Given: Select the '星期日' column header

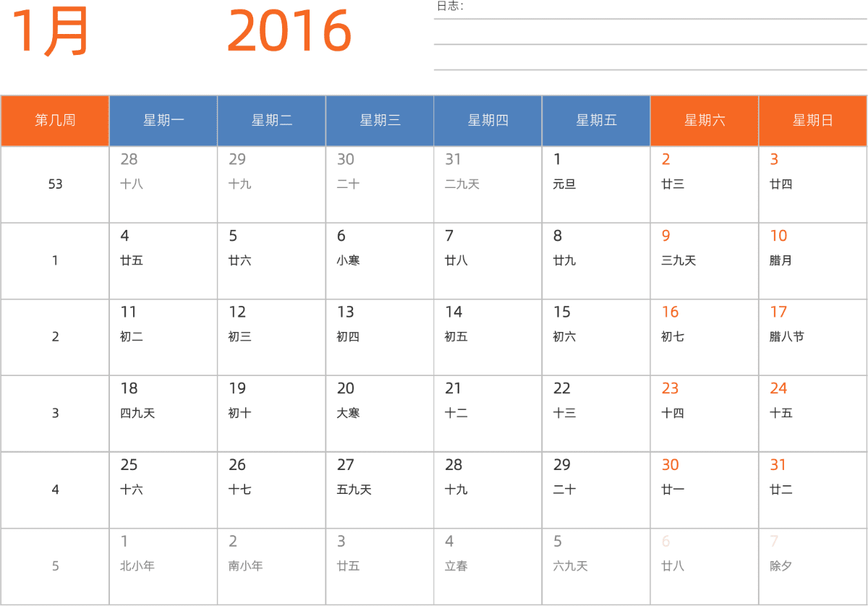Looking at the screenshot, I should click(x=813, y=121).
